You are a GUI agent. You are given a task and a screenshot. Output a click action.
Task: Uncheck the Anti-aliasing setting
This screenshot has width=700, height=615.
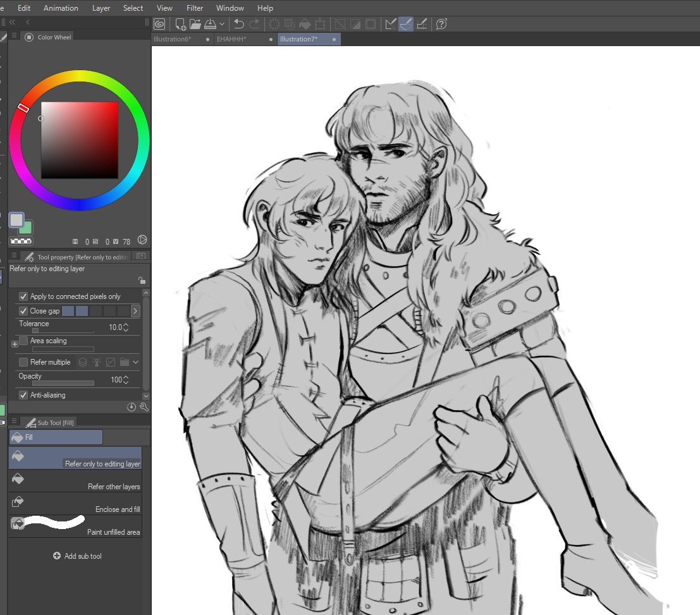point(23,394)
